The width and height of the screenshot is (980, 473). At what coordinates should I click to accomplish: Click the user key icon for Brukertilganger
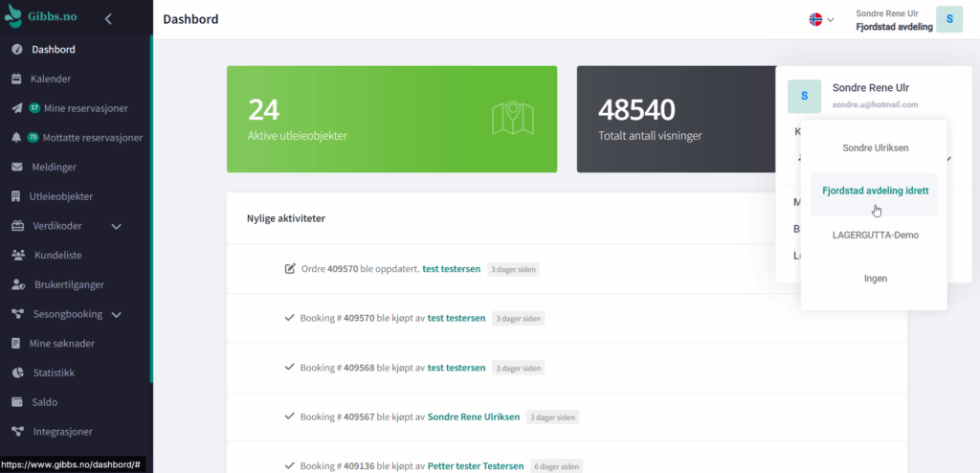(x=18, y=284)
